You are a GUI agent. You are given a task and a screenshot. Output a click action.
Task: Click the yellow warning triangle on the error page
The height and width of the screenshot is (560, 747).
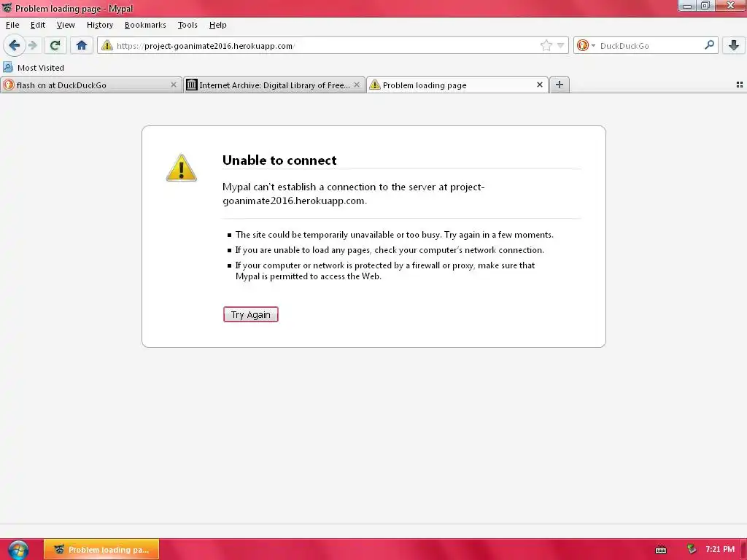(182, 168)
